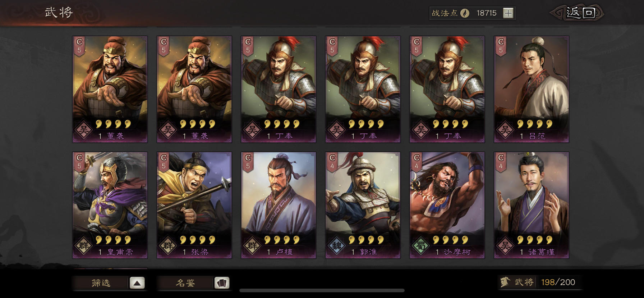
Task: Open the 张梁 general card
Action: (x=194, y=205)
